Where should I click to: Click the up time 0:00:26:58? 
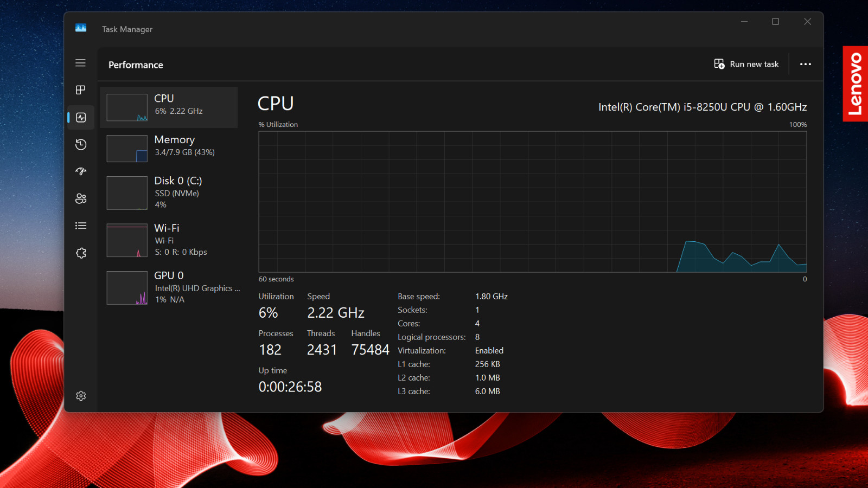click(x=290, y=387)
